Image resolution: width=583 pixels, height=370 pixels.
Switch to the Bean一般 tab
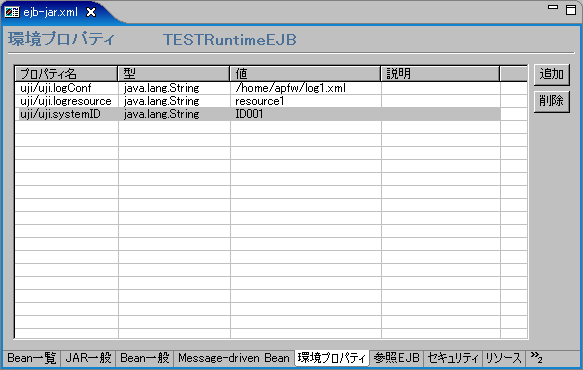145,358
